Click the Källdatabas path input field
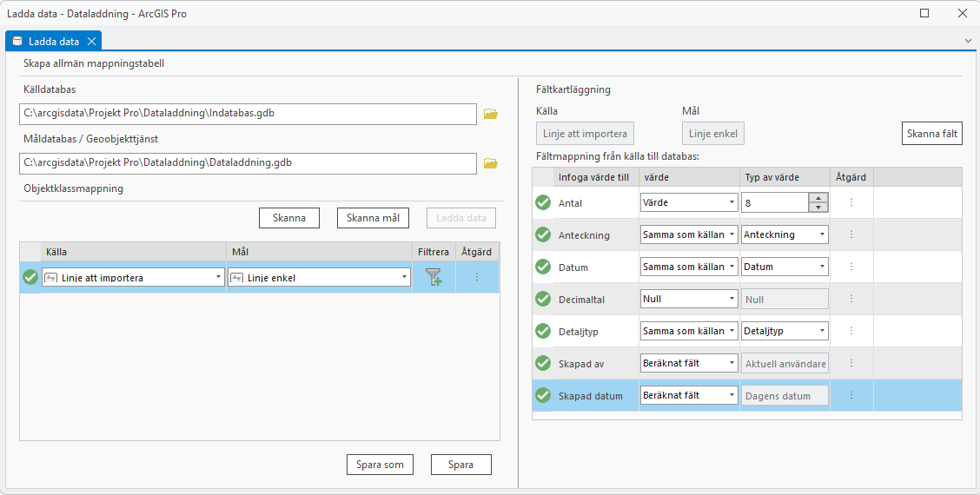The image size is (980, 495). tap(248, 114)
